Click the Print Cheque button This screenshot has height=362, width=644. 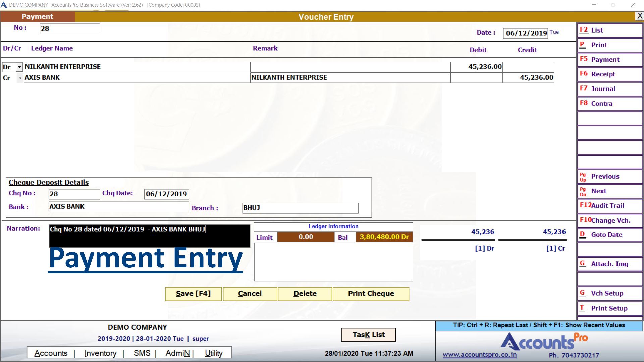pyautogui.click(x=371, y=294)
